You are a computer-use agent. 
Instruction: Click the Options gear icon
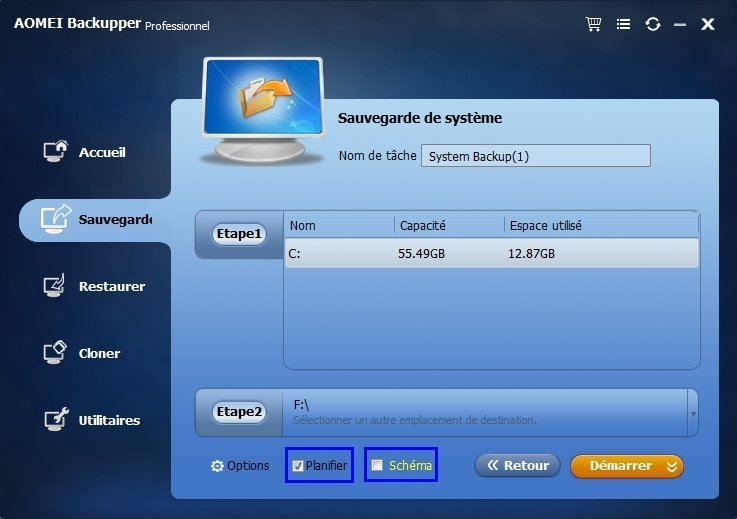click(217, 466)
